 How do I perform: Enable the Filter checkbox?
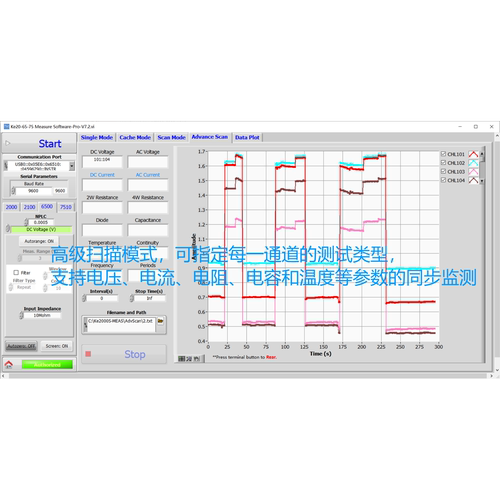pyautogui.click(x=16, y=272)
